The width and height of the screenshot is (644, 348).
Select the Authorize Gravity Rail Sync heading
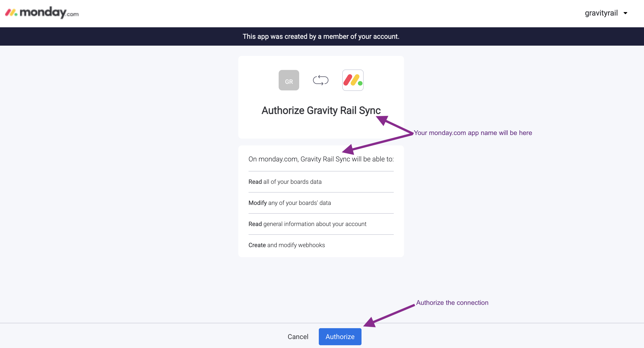321,110
